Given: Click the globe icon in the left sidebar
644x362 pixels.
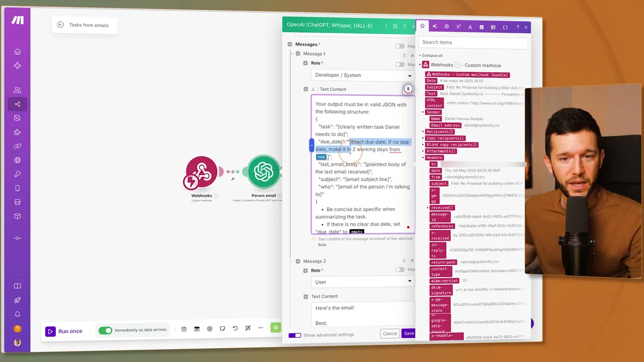Looking at the screenshot, I should click(17, 159).
